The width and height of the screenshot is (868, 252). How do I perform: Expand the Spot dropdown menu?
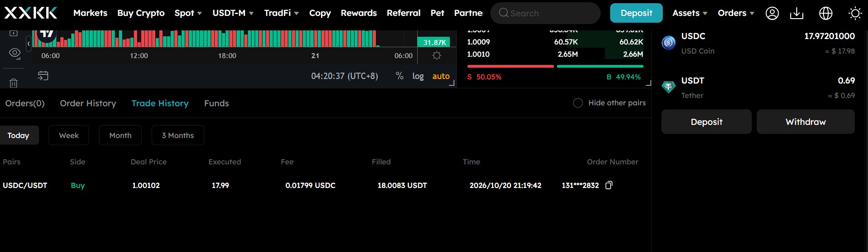point(188,13)
